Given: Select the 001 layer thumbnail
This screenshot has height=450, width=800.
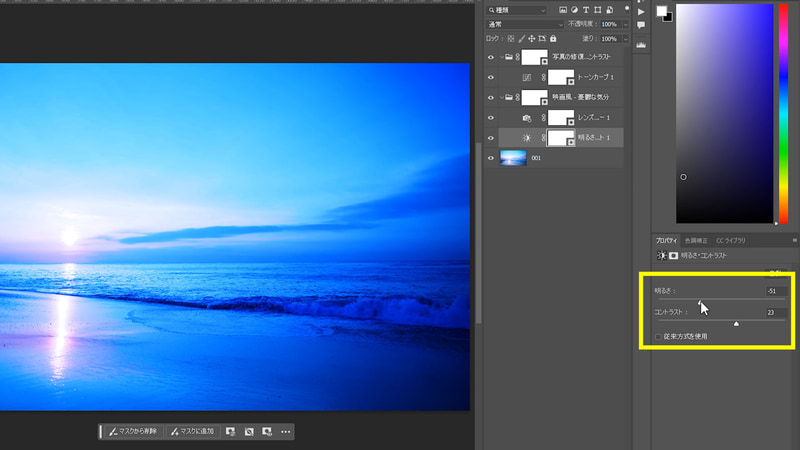Looking at the screenshot, I should click(513, 158).
